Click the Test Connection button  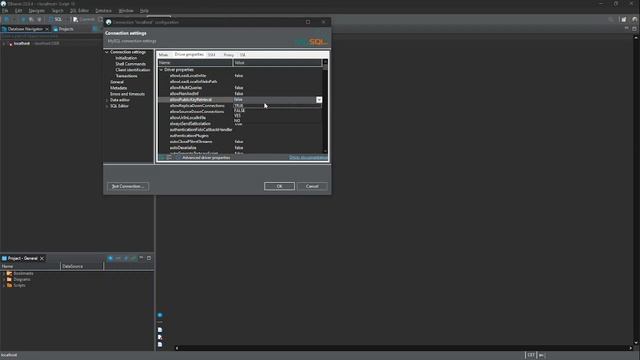[128, 186]
